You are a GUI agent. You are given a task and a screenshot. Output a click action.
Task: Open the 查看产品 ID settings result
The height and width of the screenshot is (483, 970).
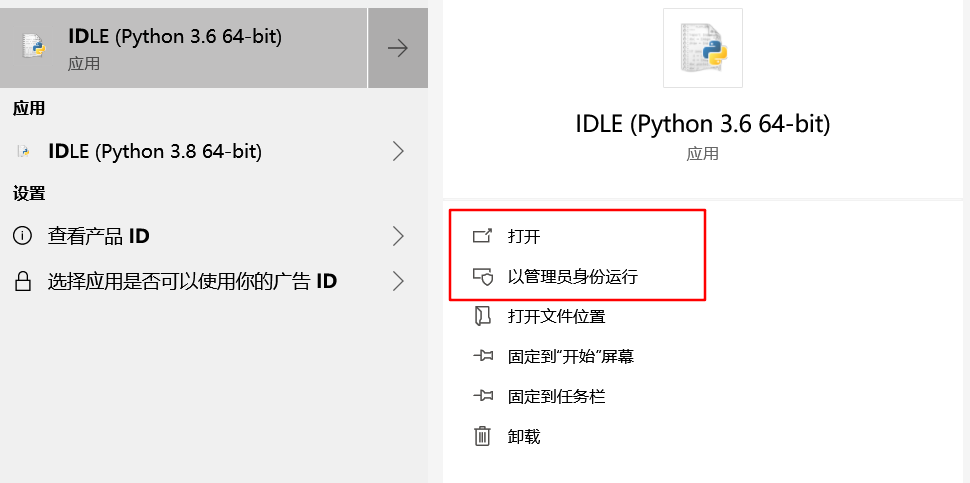click(99, 236)
